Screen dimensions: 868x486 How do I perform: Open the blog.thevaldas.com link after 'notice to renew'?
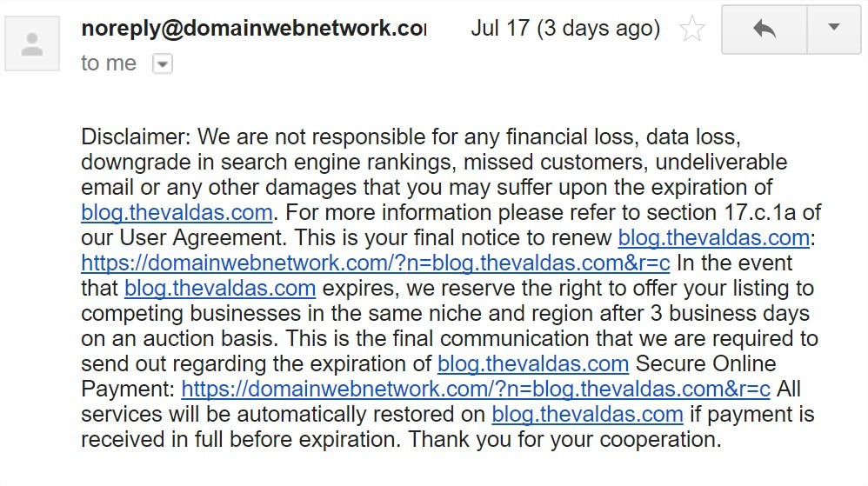click(713, 238)
